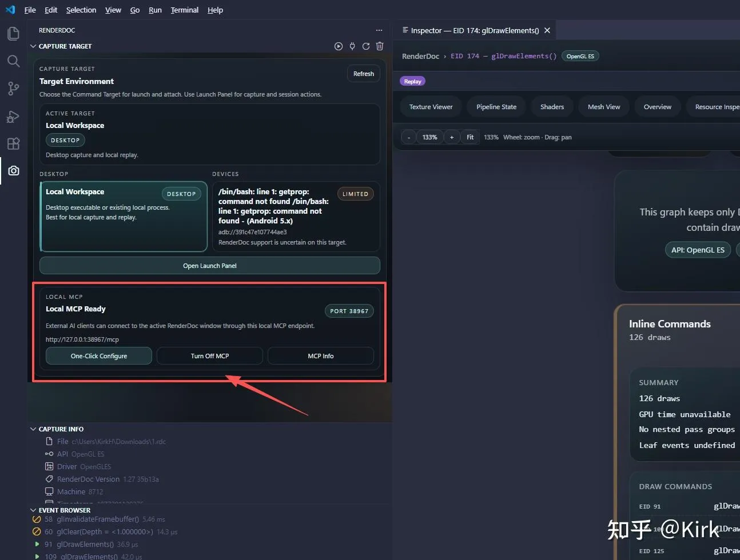
Task: Click the refresh icon in Capture Target header
Action: (x=366, y=46)
